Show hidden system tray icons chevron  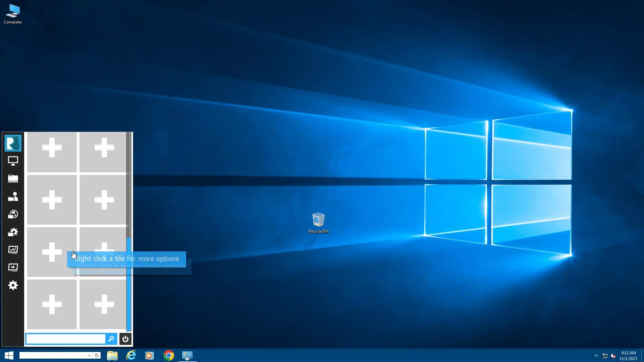(596, 356)
